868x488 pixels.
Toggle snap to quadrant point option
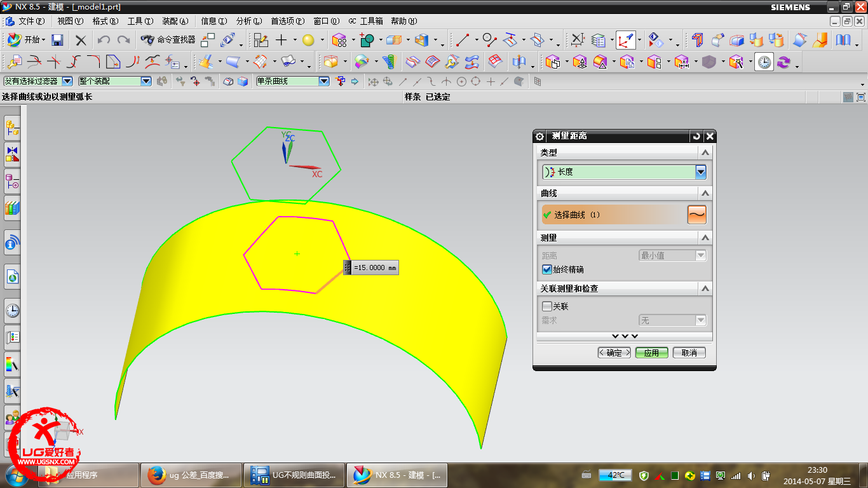[475, 81]
